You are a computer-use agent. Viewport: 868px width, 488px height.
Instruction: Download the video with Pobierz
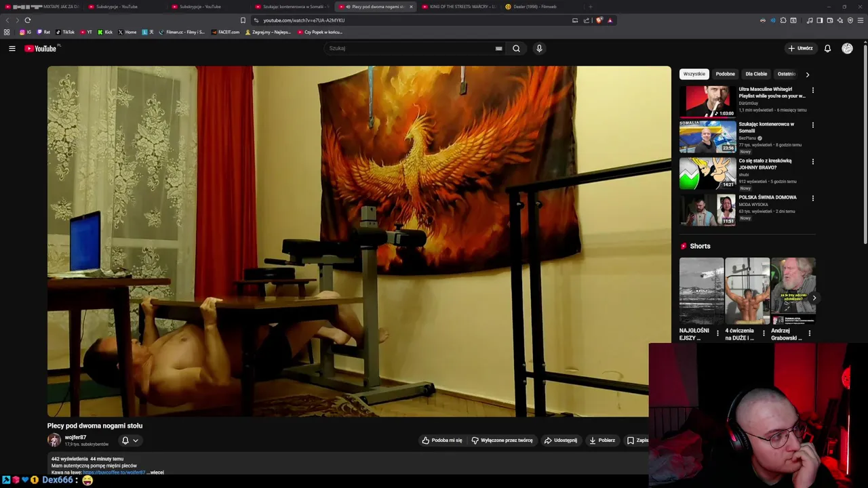(602, 441)
